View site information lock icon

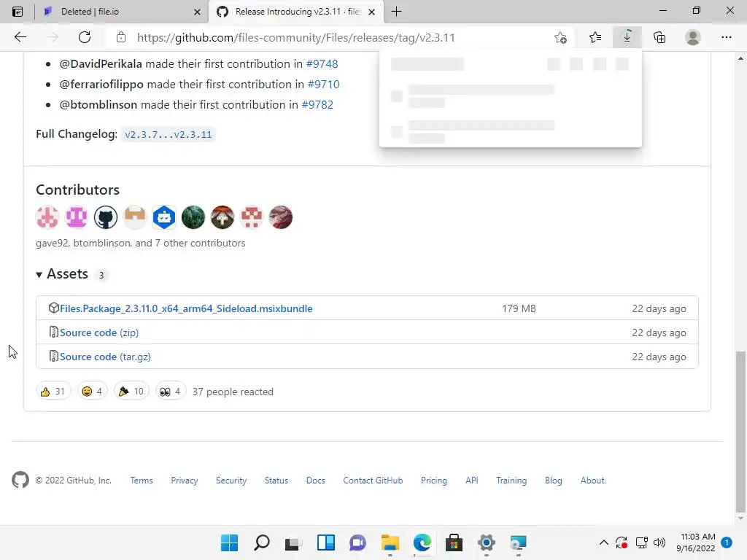(121, 37)
